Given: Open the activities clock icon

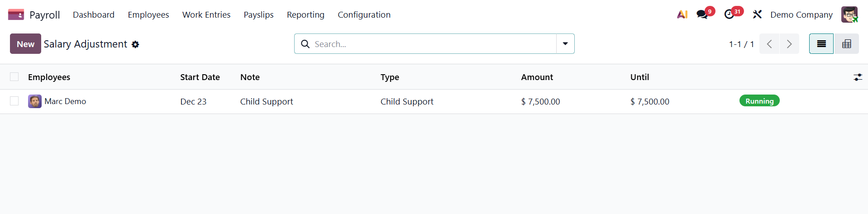Looking at the screenshot, I should pyautogui.click(x=729, y=14).
